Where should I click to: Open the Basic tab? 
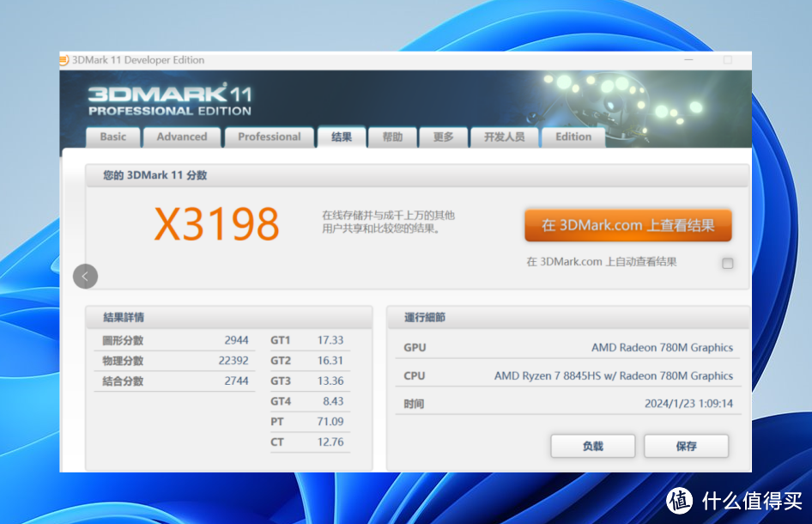click(113, 137)
